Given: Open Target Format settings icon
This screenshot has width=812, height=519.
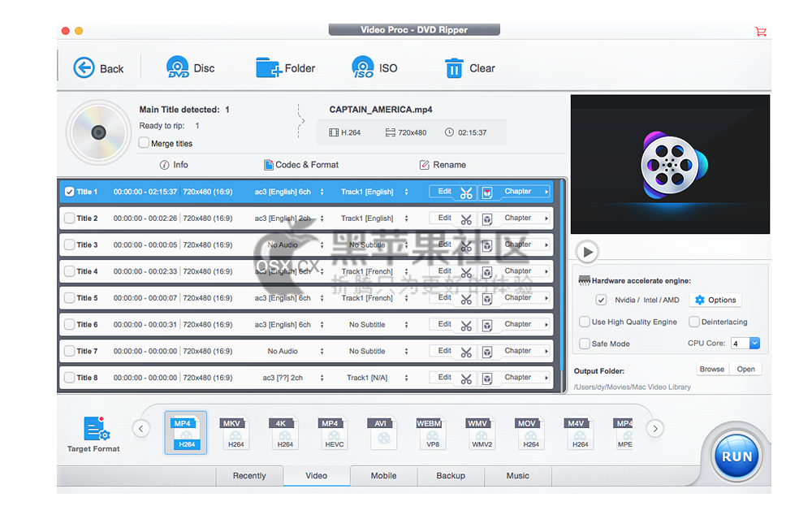Looking at the screenshot, I should (x=97, y=428).
